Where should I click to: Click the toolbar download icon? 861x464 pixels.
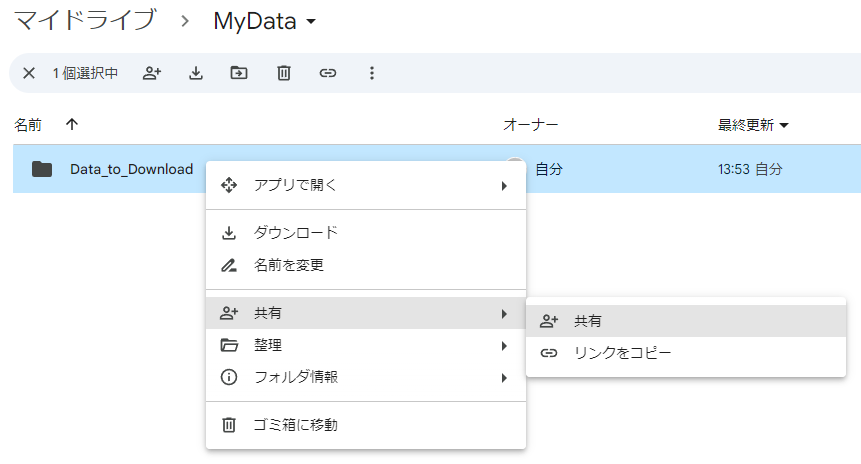[x=196, y=73]
